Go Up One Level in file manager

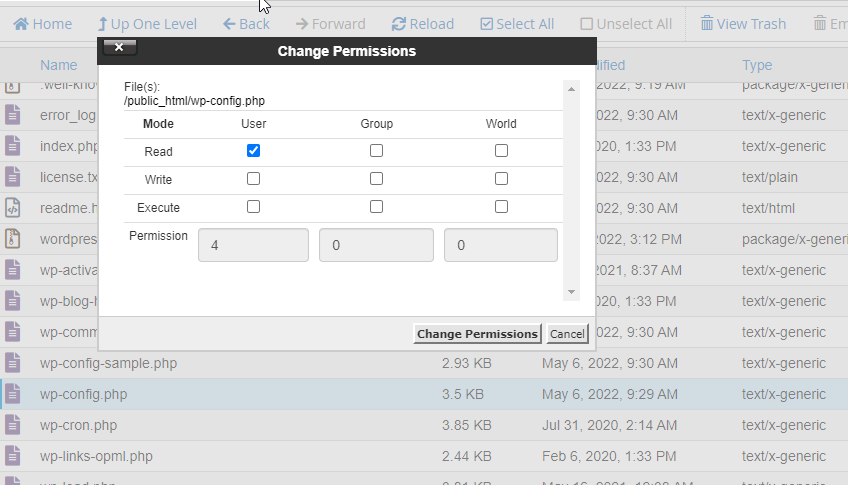point(147,24)
